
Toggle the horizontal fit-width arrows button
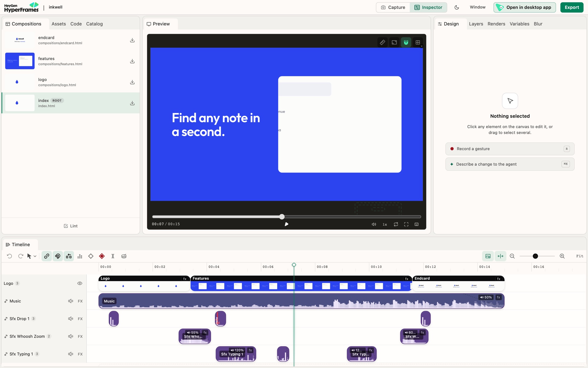[500, 256]
